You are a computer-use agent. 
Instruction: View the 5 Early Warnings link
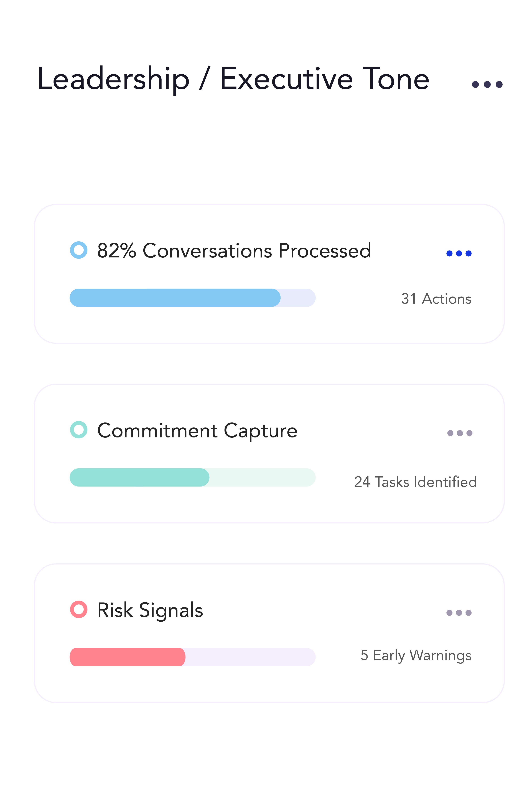pyautogui.click(x=416, y=655)
